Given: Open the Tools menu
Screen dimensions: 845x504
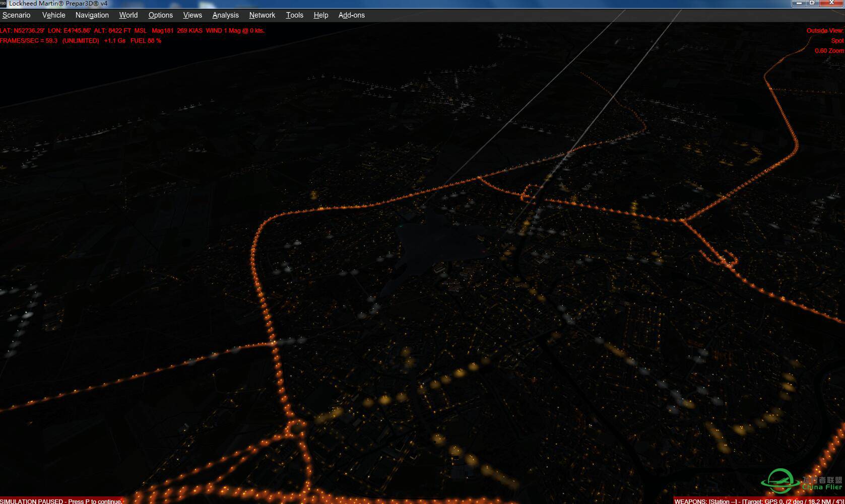Looking at the screenshot, I should [295, 15].
